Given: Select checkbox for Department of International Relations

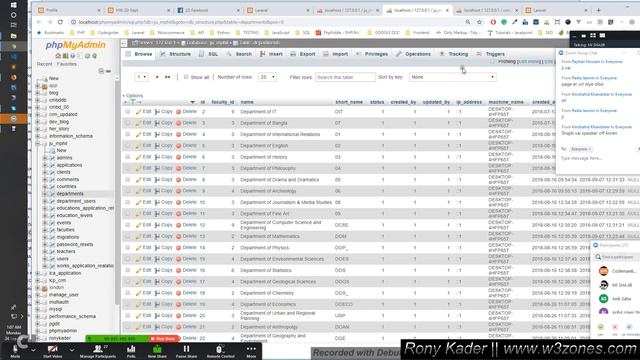Looking at the screenshot, I should pos(128,134).
